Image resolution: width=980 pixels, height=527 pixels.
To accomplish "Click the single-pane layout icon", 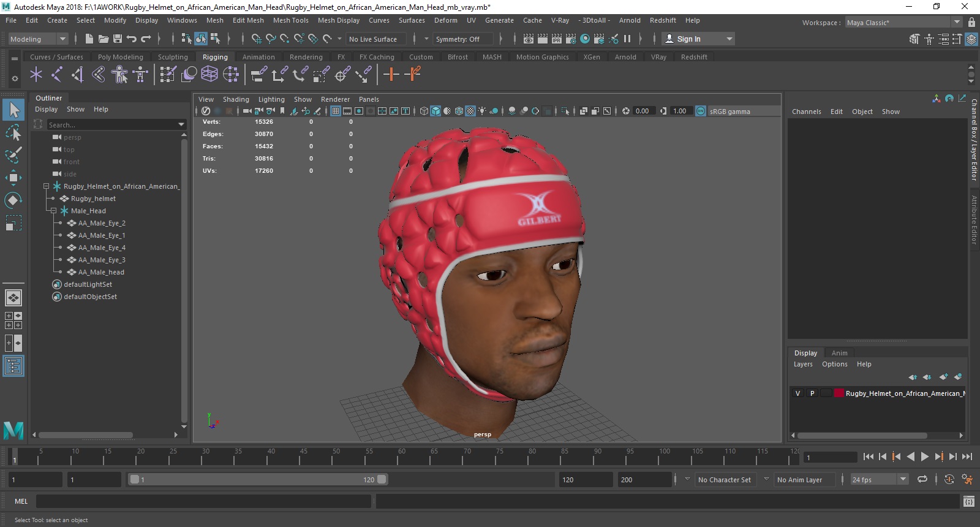I will point(13,298).
